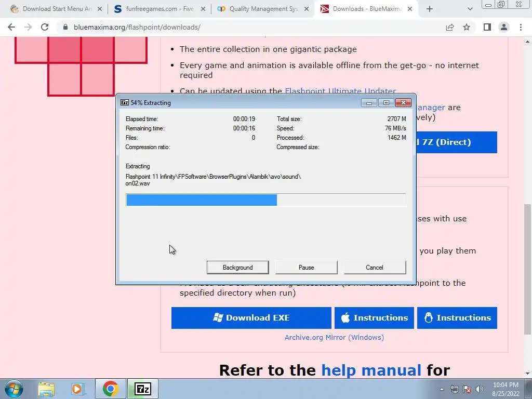This screenshot has width=532, height=399.
Task: Go back to previous page
Action: (11, 27)
